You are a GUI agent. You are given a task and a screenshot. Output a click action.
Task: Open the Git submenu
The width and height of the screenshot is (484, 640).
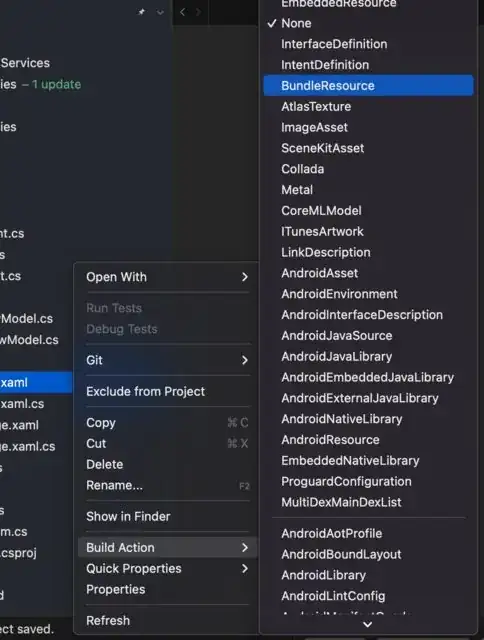167,360
